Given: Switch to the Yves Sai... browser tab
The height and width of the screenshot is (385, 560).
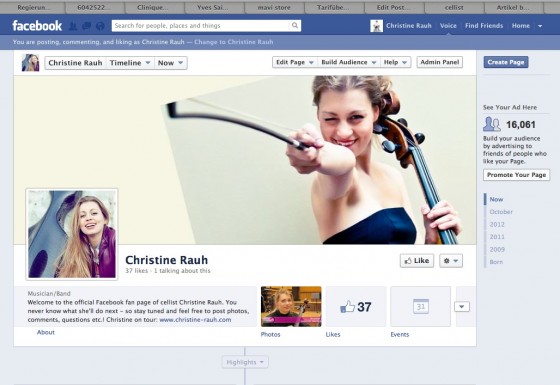Looking at the screenshot, I should pyautogui.click(x=214, y=7).
